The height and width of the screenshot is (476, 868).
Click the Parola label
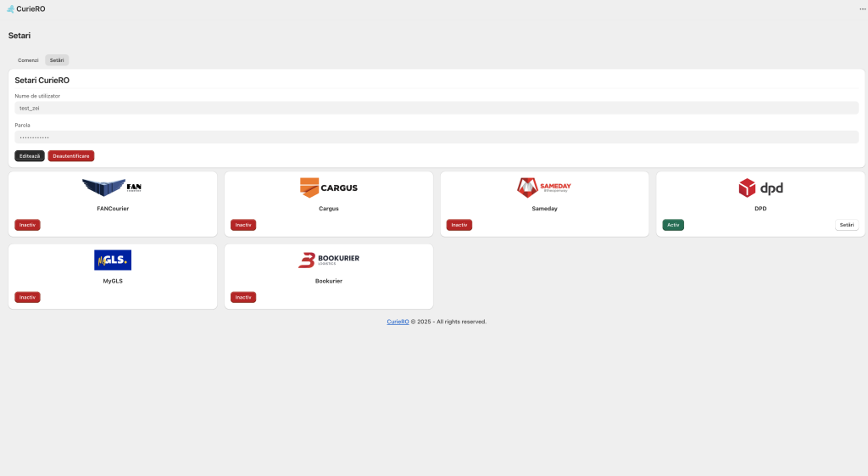pyautogui.click(x=22, y=126)
